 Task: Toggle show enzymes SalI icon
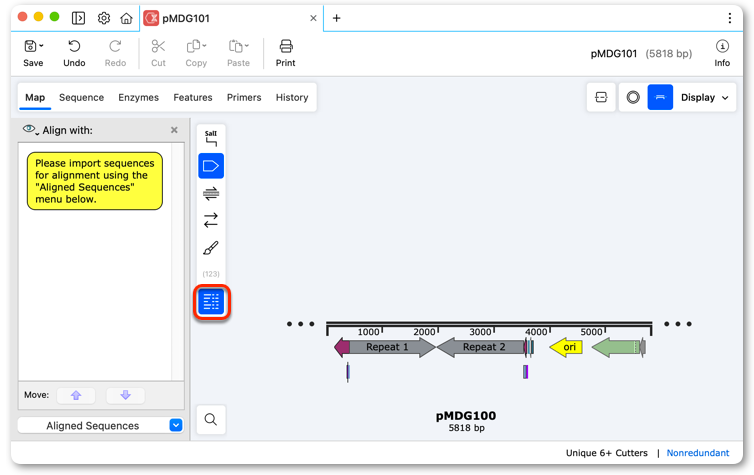(x=211, y=138)
